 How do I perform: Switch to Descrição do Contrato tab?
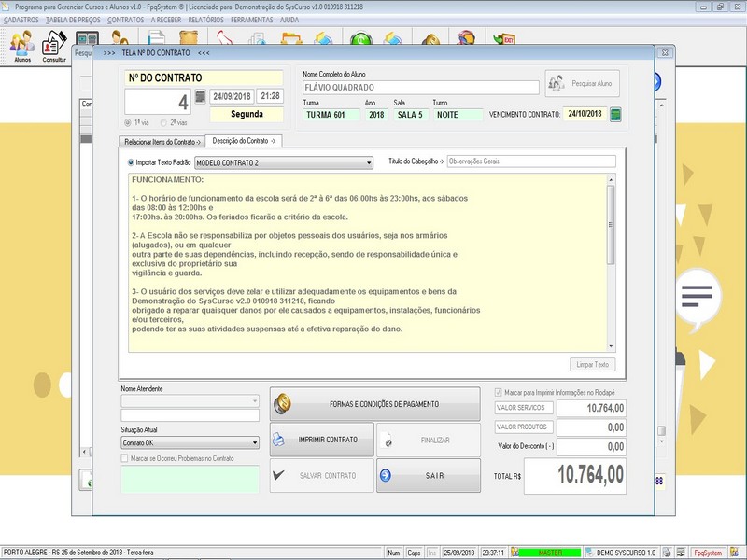click(244, 141)
